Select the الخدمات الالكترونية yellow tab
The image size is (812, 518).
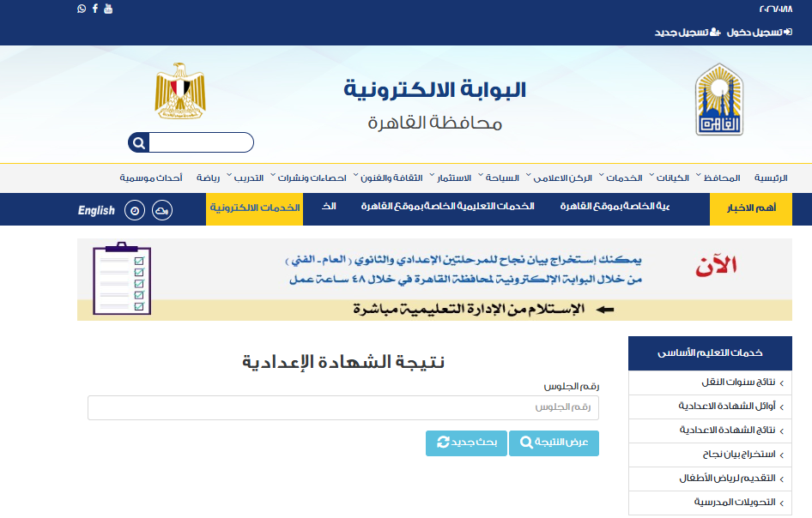coord(254,209)
